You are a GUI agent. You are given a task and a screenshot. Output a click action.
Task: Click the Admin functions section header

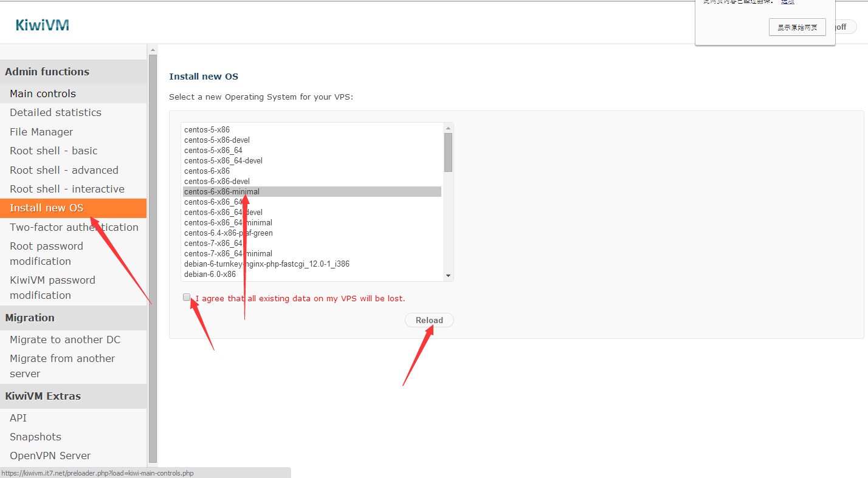(73, 72)
